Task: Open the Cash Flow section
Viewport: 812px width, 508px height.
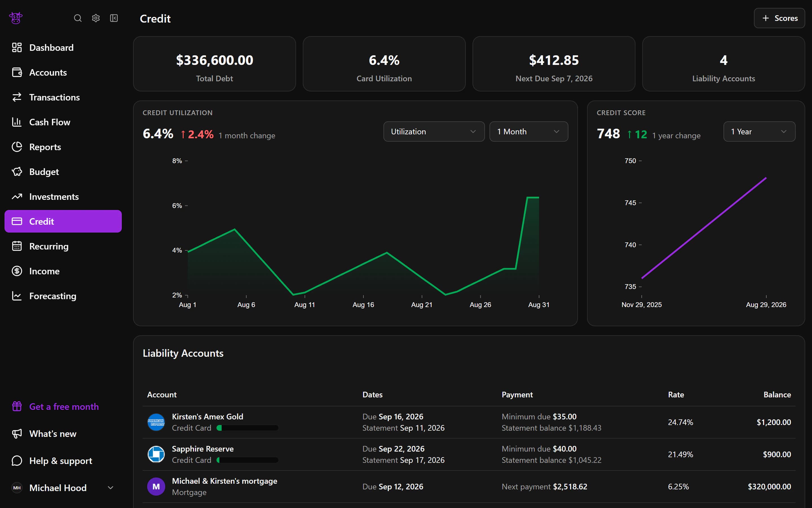Action: tap(63, 122)
